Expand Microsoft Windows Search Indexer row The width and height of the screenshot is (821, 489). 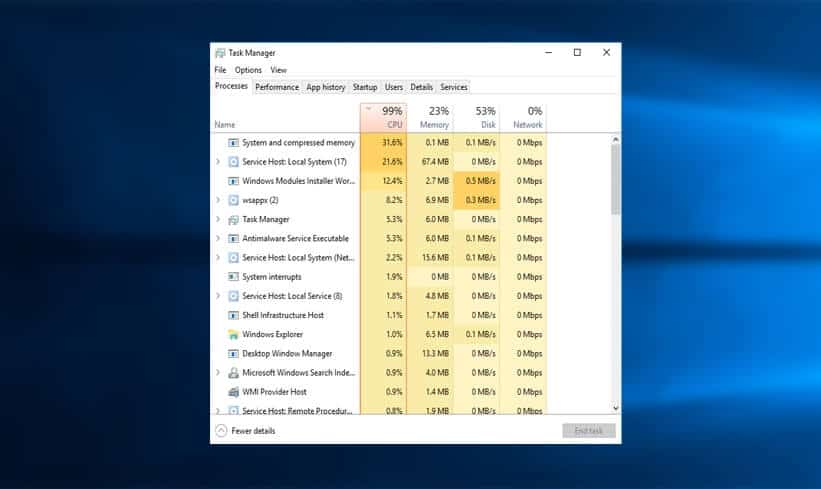[x=218, y=373]
